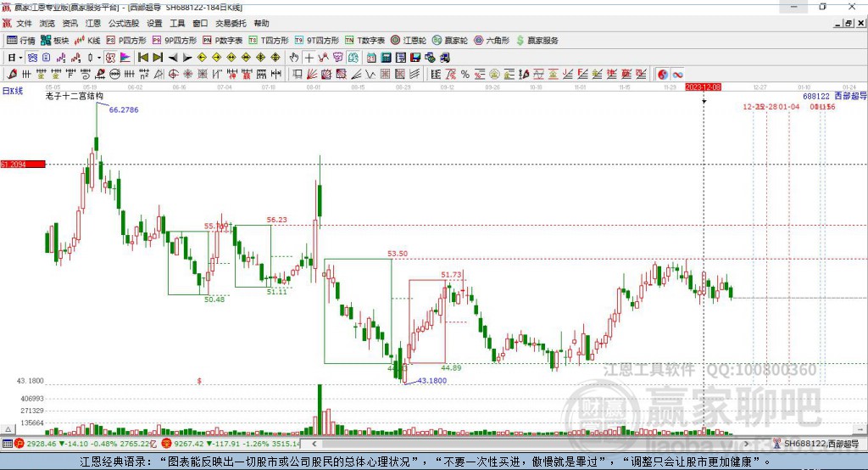
Task: Open the 赢家轮 tool
Action: click(x=450, y=41)
